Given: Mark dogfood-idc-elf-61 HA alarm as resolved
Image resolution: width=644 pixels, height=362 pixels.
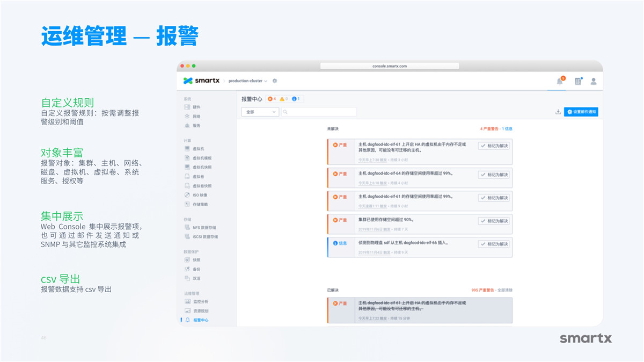Looking at the screenshot, I should pyautogui.click(x=494, y=146).
